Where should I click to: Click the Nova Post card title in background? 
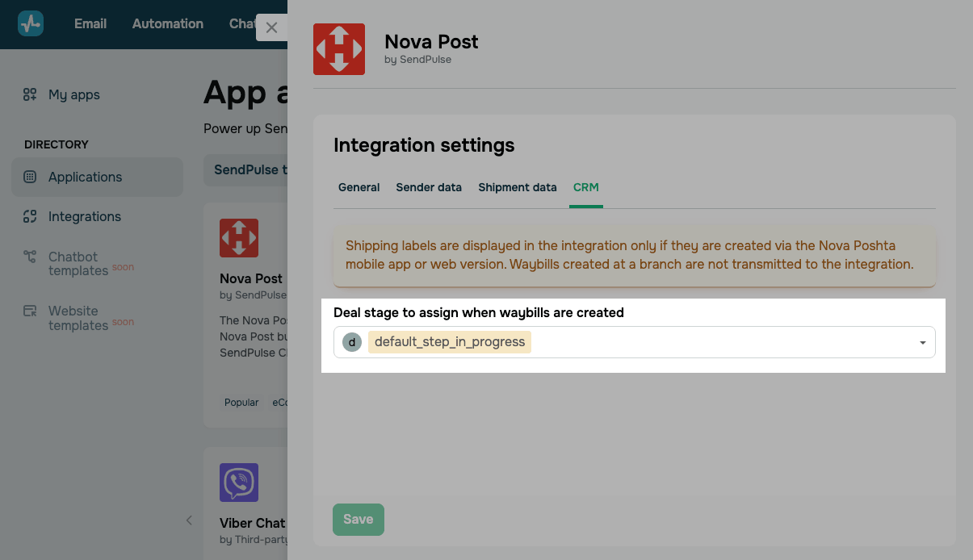[251, 278]
